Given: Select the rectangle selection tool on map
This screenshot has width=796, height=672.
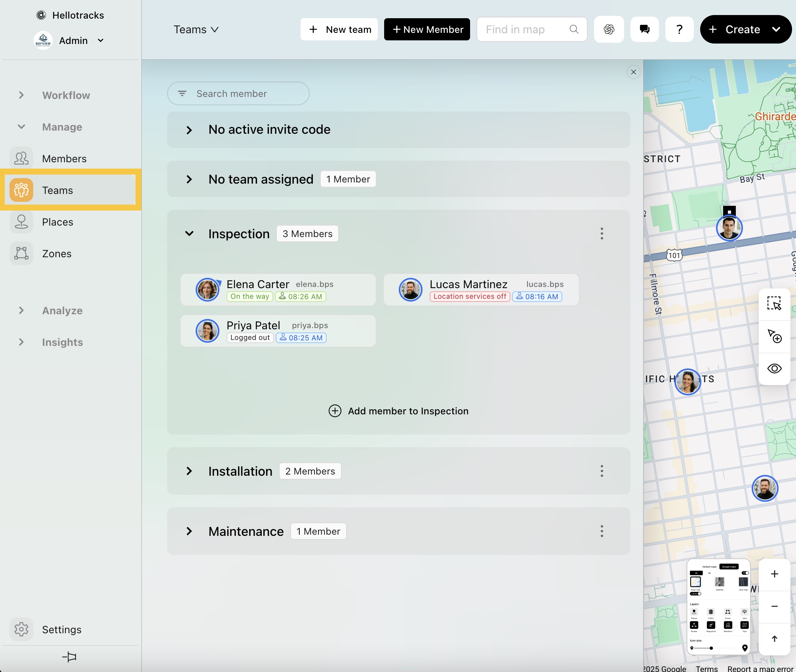Looking at the screenshot, I should pos(774,304).
